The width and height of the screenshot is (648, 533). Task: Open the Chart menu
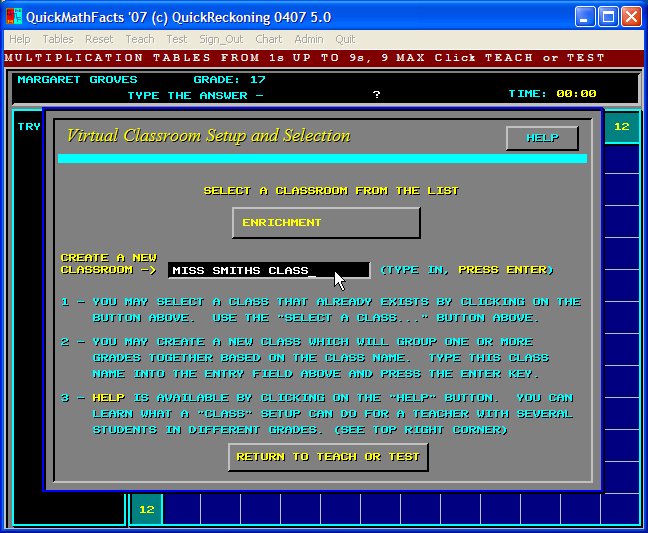coord(268,39)
